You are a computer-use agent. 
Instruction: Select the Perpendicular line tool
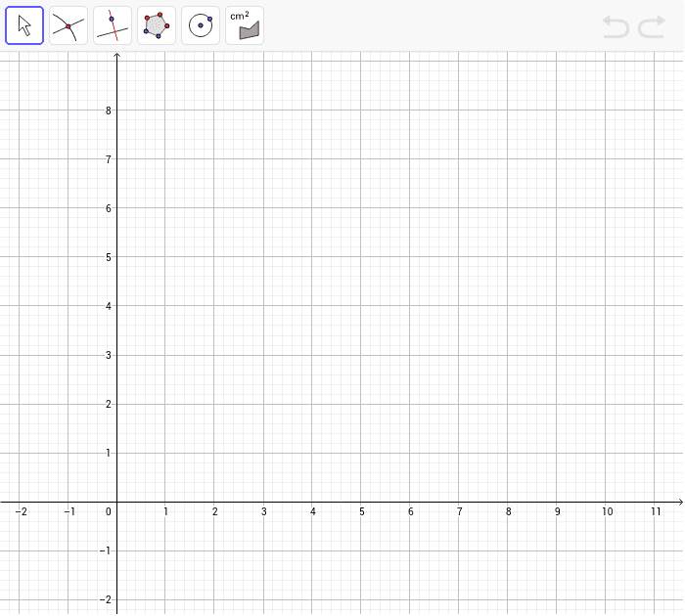tap(113, 25)
